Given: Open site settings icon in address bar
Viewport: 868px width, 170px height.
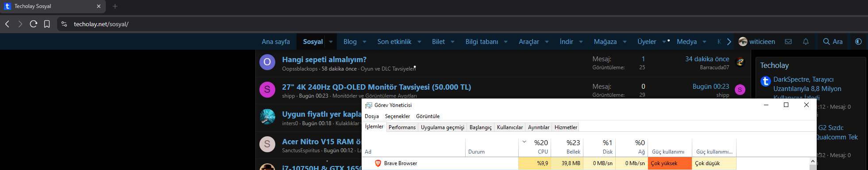Looking at the screenshot, I should pyautogui.click(x=64, y=24).
